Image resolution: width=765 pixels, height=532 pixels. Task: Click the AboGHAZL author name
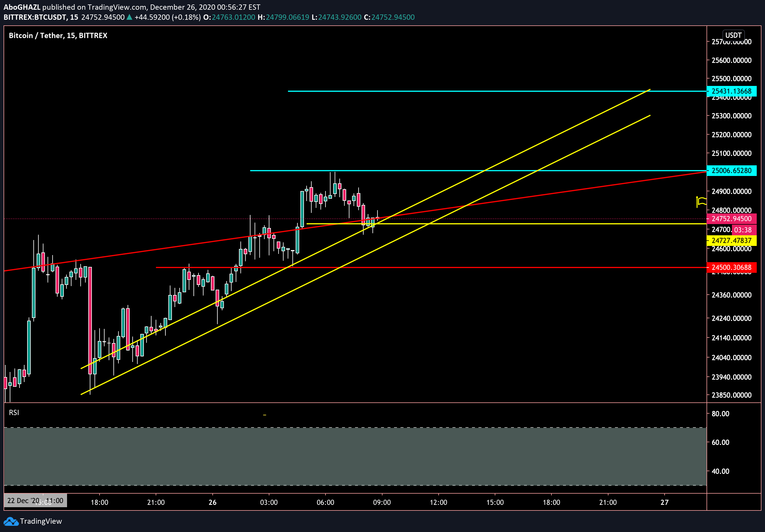[x=22, y=7]
